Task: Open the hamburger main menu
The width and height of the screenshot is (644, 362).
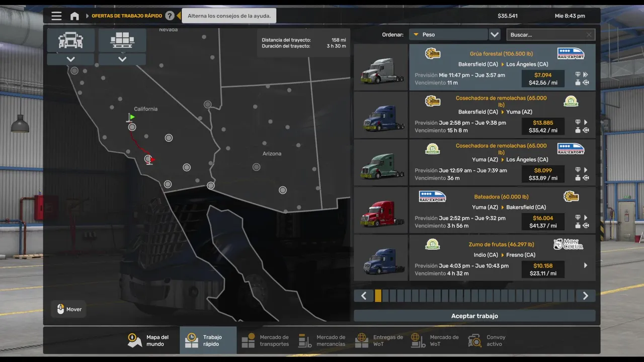Action: click(56, 16)
